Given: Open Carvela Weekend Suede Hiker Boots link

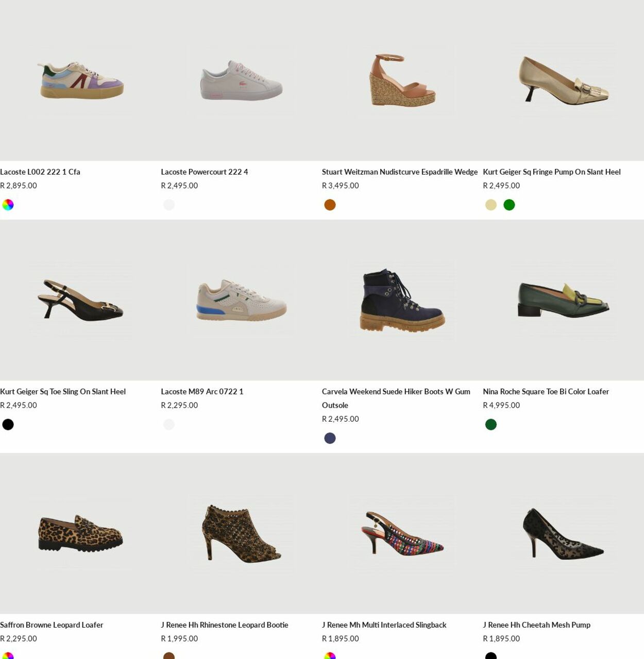Looking at the screenshot, I should (396, 398).
